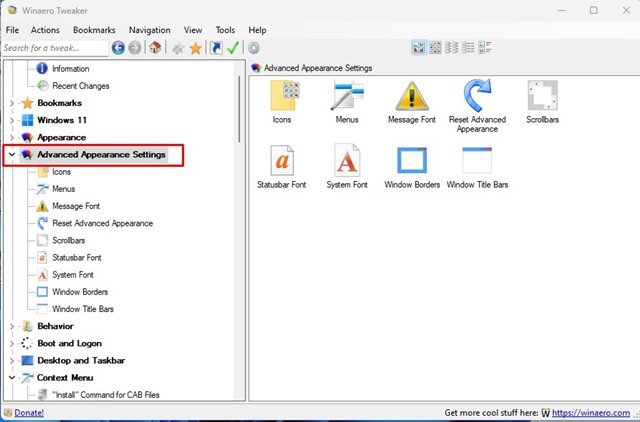
Task: Expand the Behavior tree node
Action: pos(12,326)
